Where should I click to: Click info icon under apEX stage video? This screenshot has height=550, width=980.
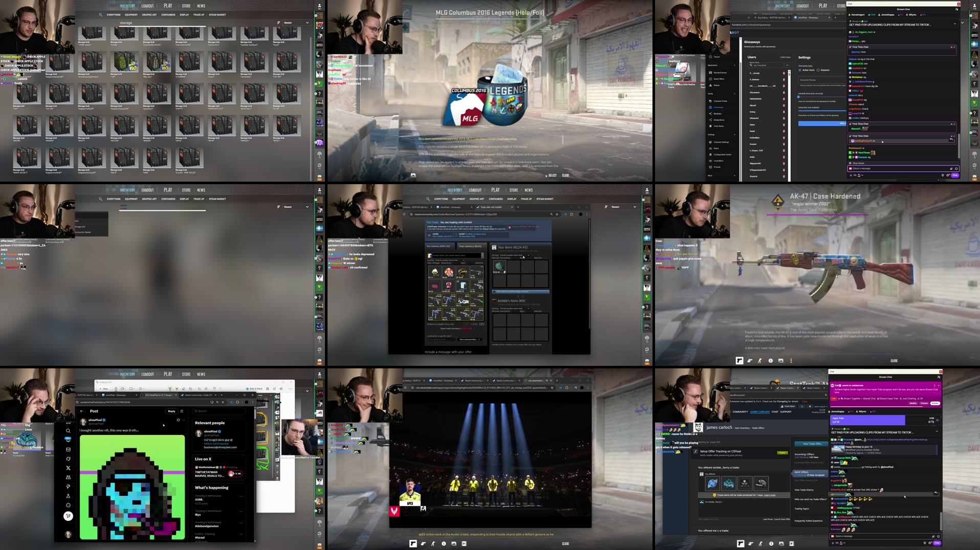tap(444, 543)
